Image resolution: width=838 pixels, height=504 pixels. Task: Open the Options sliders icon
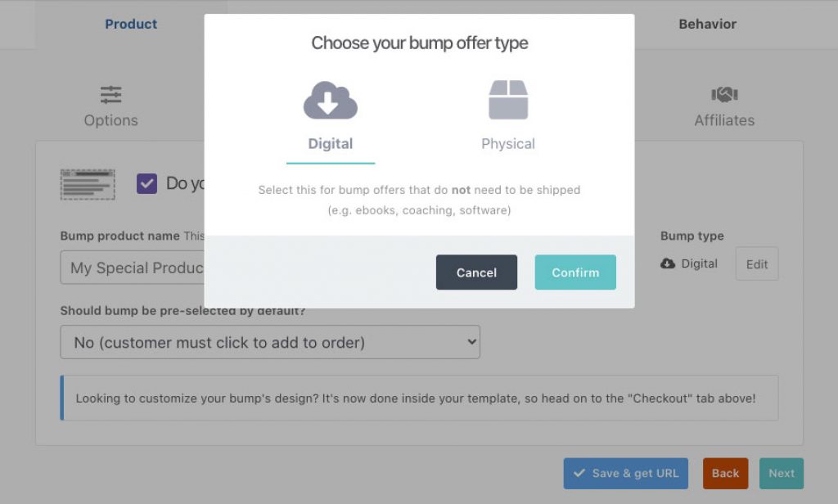[110, 95]
